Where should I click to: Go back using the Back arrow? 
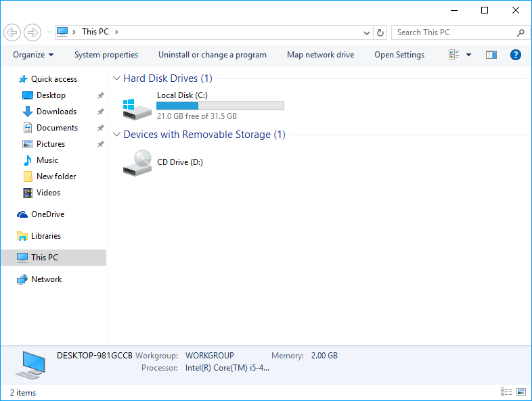[x=12, y=32]
